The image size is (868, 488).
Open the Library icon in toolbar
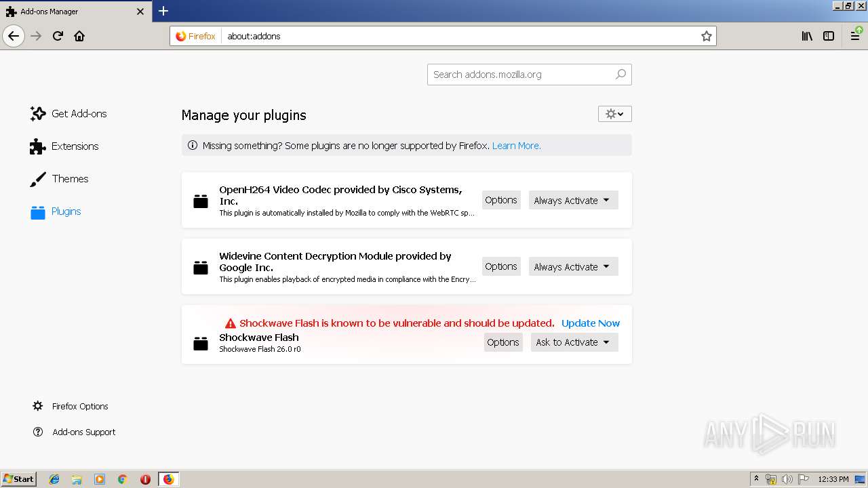coord(807,36)
